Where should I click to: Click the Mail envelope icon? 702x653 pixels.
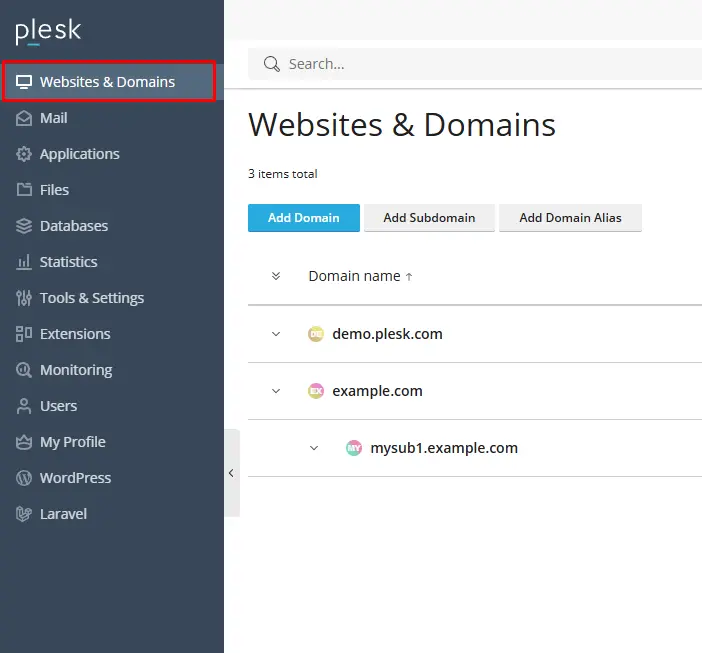24,118
